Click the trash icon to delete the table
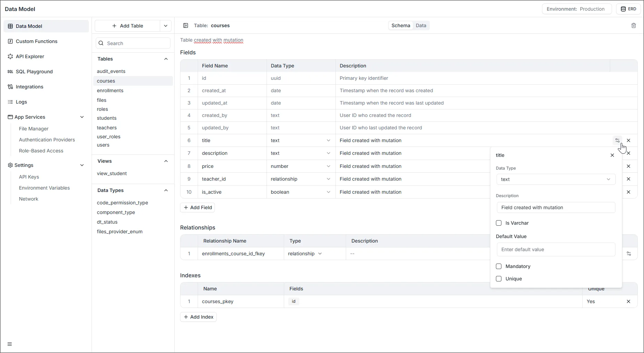The height and width of the screenshot is (353, 644). click(x=633, y=25)
